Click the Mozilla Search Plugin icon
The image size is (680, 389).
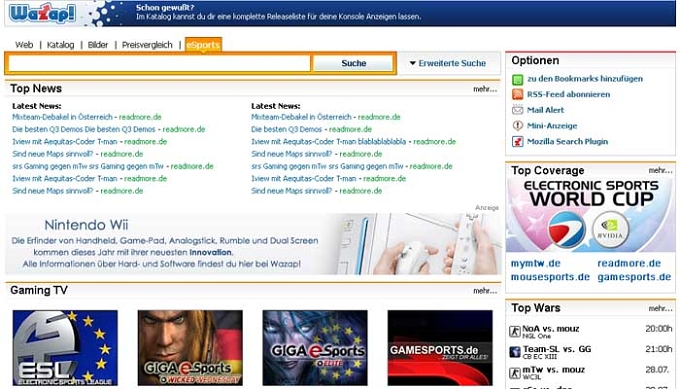(x=517, y=141)
